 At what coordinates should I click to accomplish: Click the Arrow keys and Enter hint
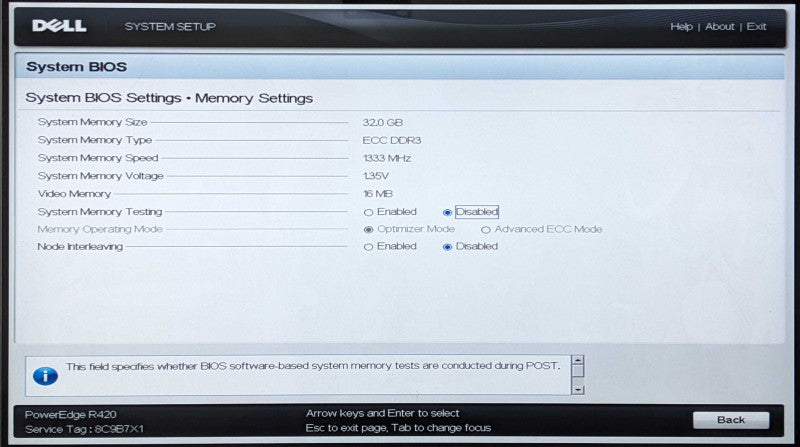click(x=382, y=413)
